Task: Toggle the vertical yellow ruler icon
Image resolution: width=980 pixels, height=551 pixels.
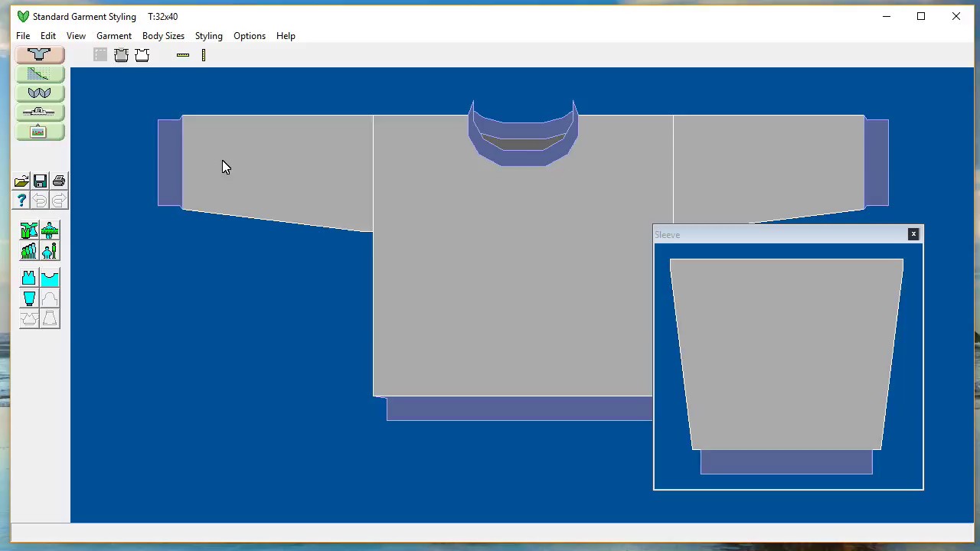Action: [x=204, y=55]
